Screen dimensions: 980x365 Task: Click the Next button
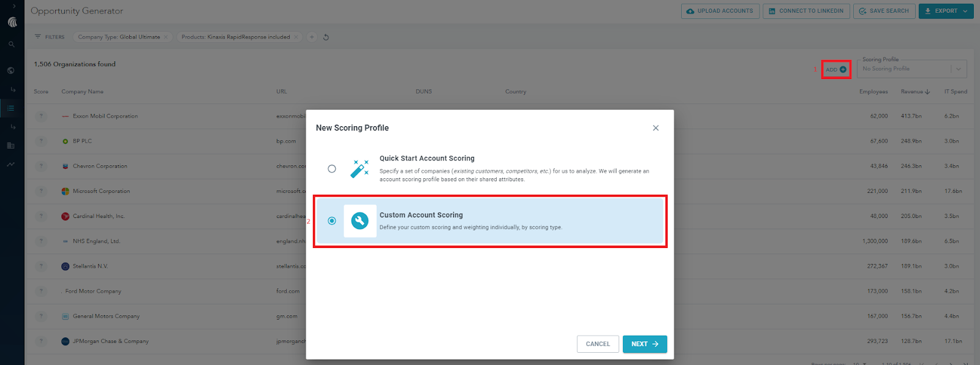click(644, 344)
